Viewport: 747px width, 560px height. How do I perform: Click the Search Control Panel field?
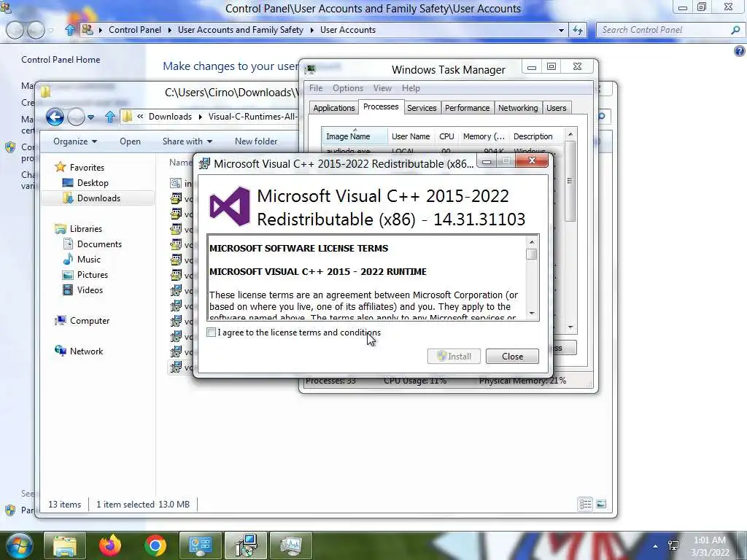coord(665,30)
